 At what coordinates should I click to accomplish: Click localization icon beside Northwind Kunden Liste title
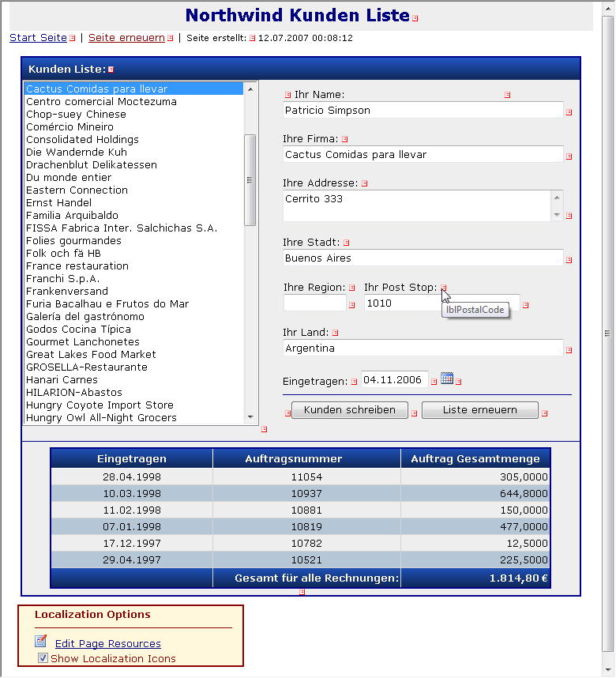[415, 18]
